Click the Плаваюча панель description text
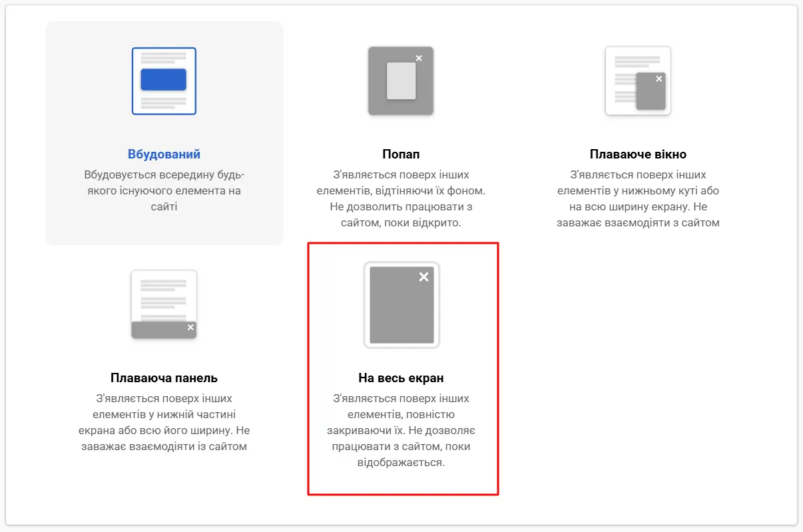 164,422
